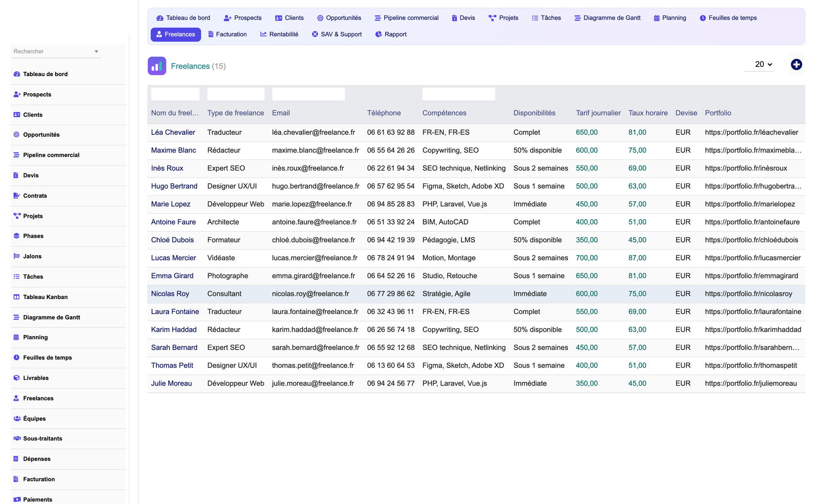Click the Diagramme de Gantt icon in top bar

[x=577, y=18]
